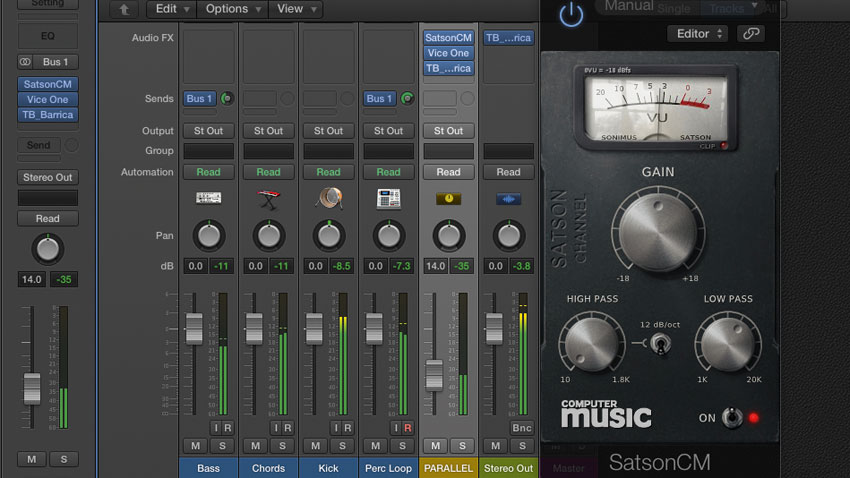Image resolution: width=850 pixels, height=478 pixels.
Task: Click the PARALLEL aux channel icon
Action: pos(448,198)
